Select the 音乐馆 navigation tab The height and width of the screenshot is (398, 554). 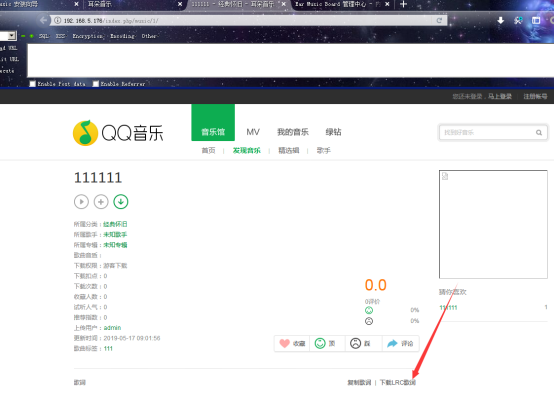[x=213, y=123]
